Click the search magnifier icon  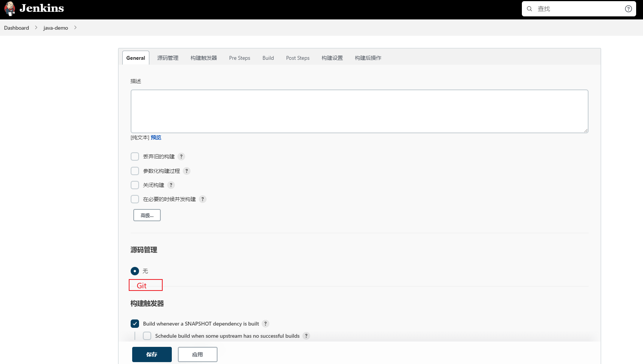529,9
